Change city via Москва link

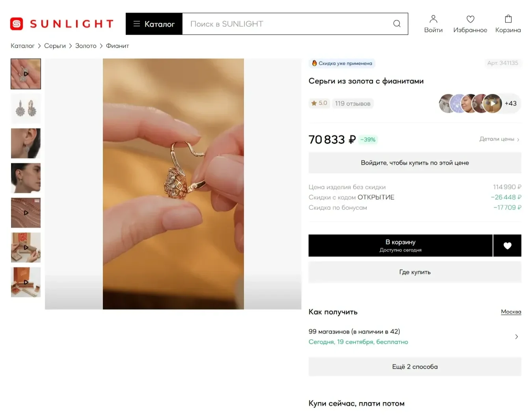[x=511, y=312]
